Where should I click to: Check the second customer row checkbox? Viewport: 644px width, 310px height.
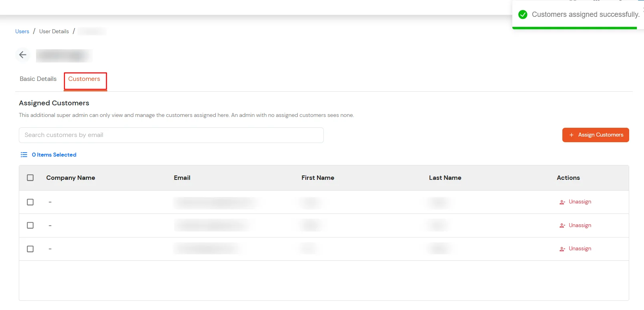[x=30, y=225]
